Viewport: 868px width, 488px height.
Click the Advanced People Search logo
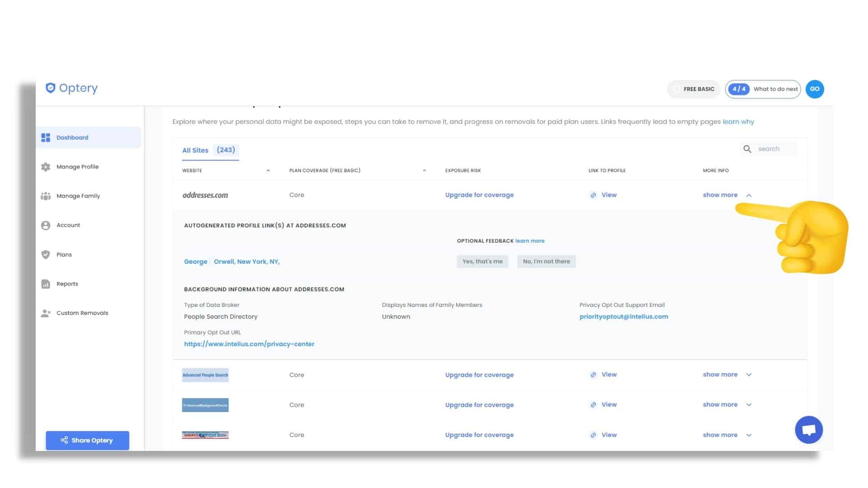[205, 375]
